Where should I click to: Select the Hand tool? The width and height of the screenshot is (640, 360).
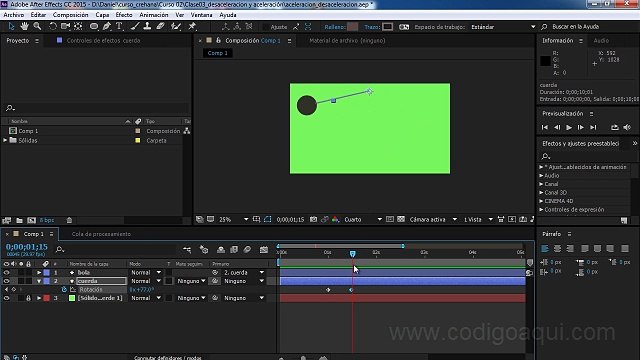[x=24, y=27]
